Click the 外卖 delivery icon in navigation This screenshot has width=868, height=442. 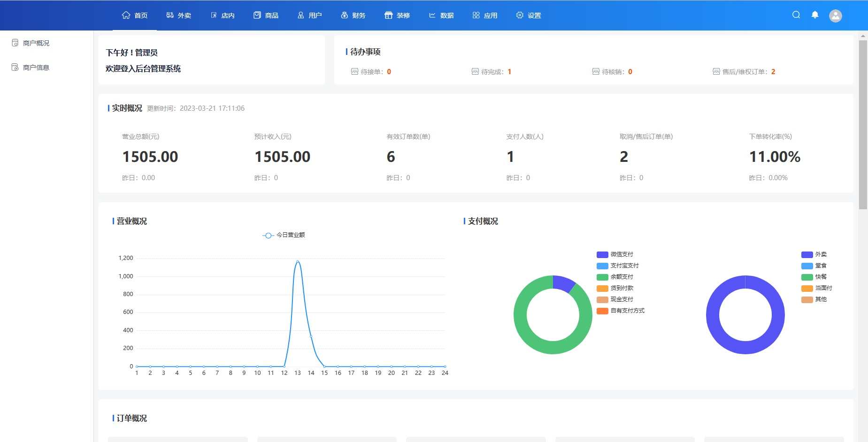pos(170,15)
